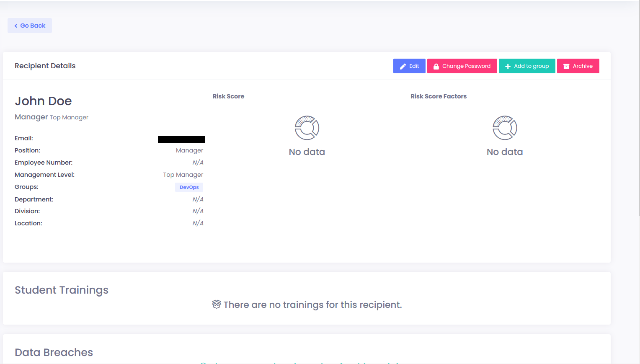Click the back chevron arrow icon
The width and height of the screenshot is (640, 364).
[x=16, y=26]
